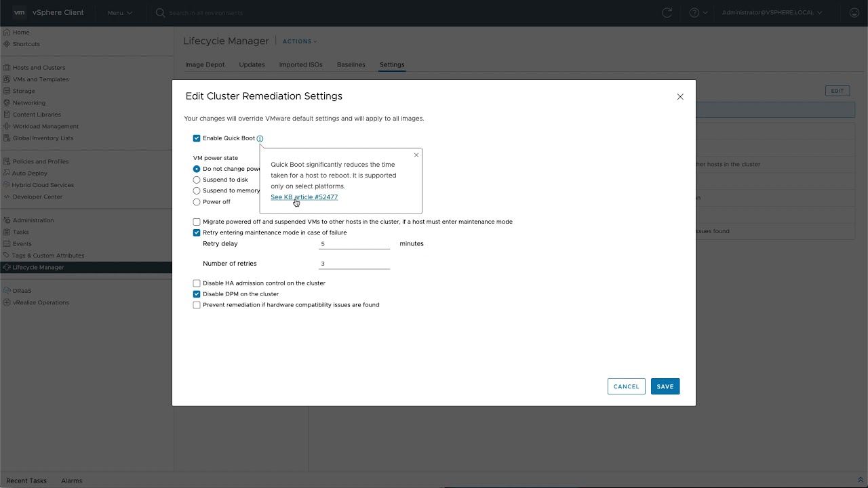The width and height of the screenshot is (868, 488).
Task: Click the Tasks icon in sidebar
Action: (7, 232)
